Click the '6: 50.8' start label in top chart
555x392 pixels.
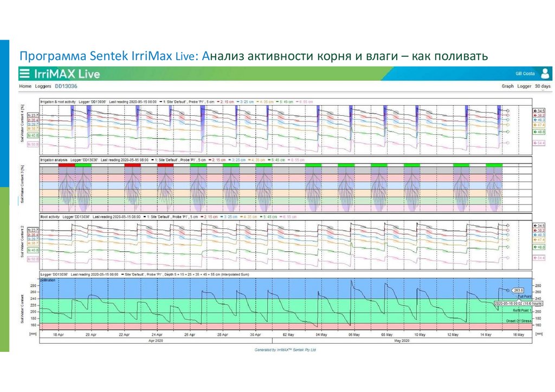33,144
